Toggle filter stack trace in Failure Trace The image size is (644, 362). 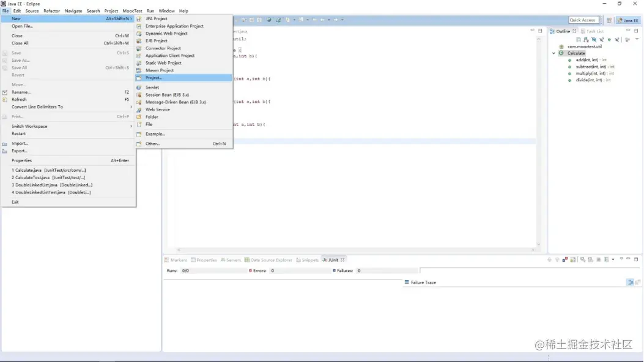tap(631, 283)
